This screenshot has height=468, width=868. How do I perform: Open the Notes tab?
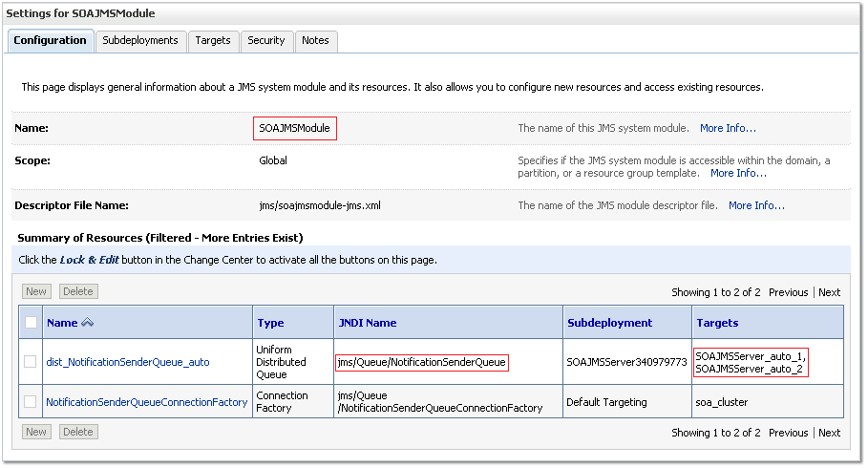[x=315, y=40]
